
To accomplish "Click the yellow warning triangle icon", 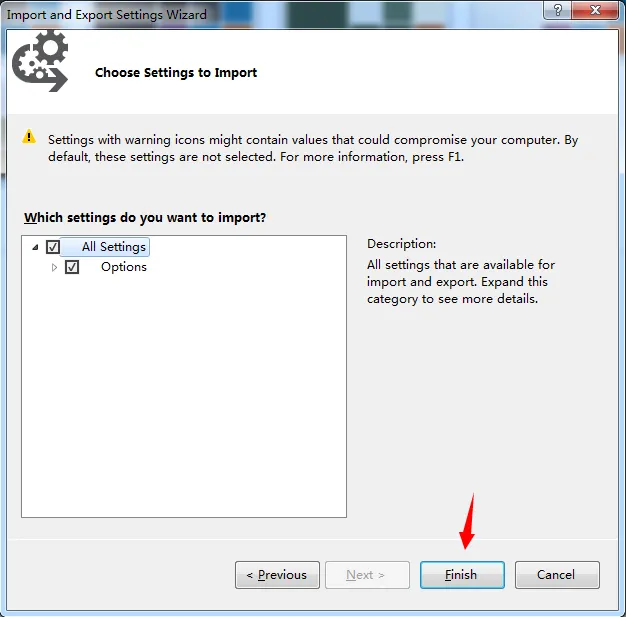I will coord(29,137).
